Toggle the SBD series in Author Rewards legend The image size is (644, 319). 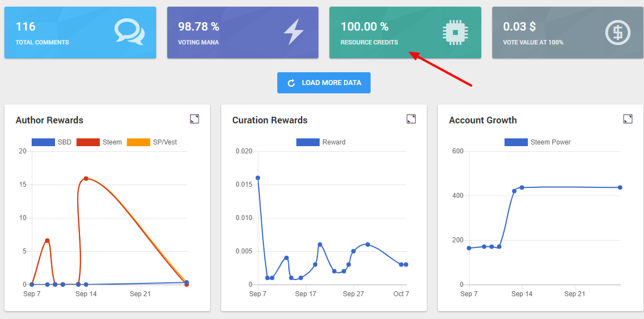click(x=51, y=142)
